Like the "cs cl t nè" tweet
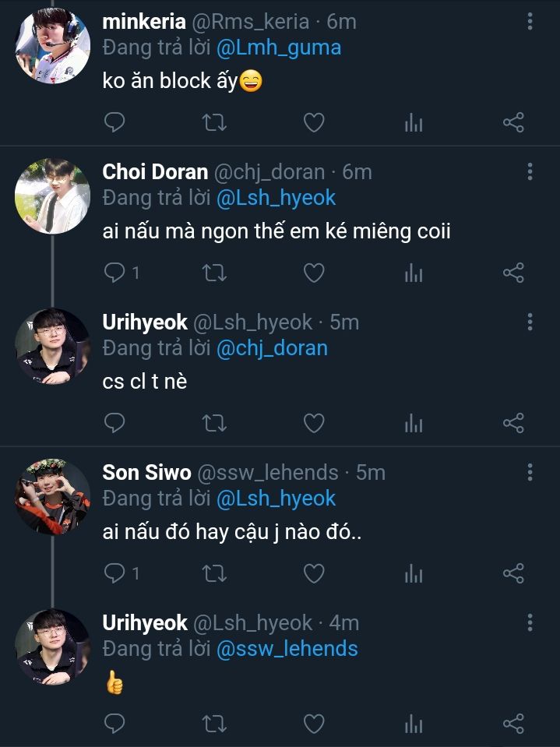Image resolution: width=560 pixels, height=747 pixels. pyautogui.click(x=313, y=423)
